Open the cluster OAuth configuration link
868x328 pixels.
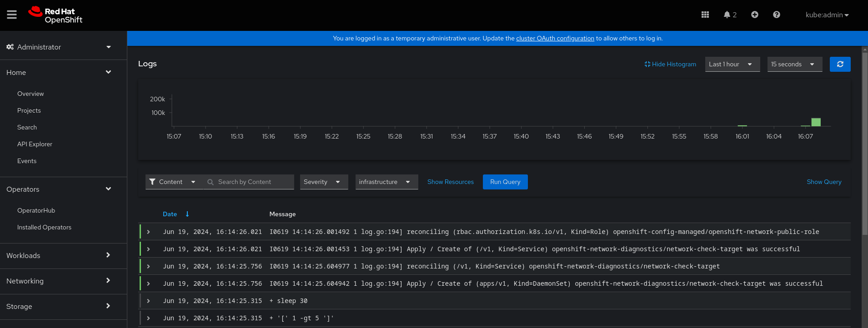[x=555, y=38]
